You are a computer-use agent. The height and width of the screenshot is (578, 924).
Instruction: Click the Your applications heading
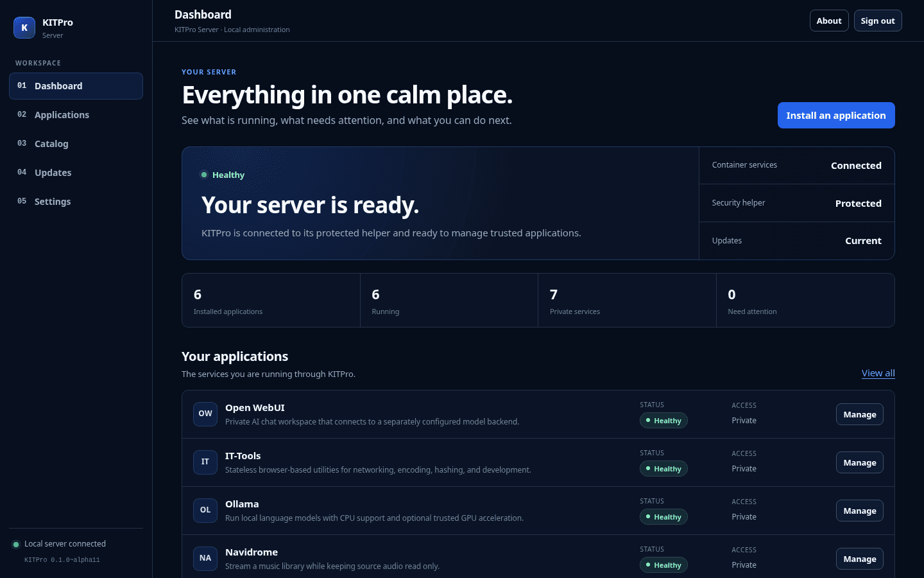(235, 356)
